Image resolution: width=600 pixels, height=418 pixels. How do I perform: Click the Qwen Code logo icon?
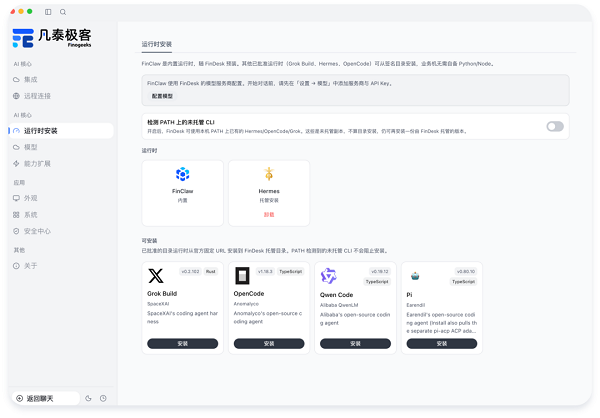(329, 276)
